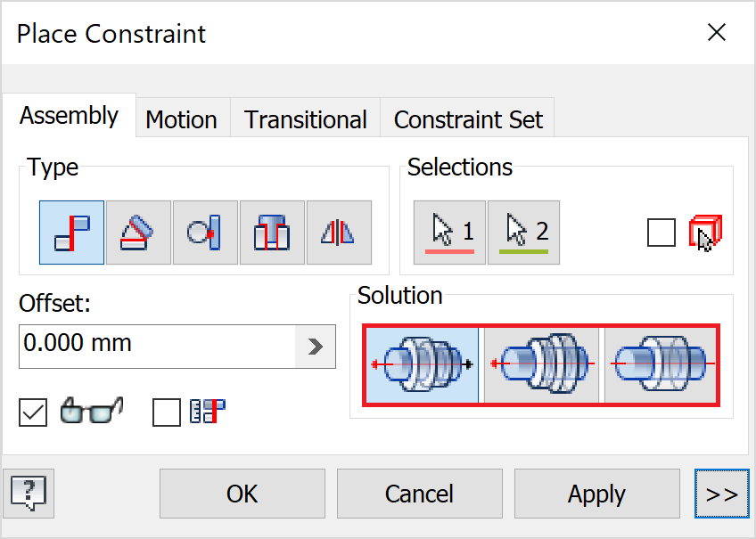Select the Symmetry constraint type
Screen dimensions: 756x539
click(x=339, y=233)
